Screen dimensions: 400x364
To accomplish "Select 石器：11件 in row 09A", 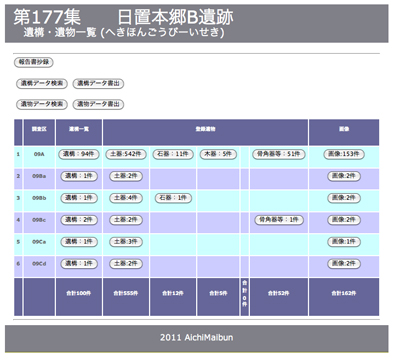I will (x=173, y=154).
